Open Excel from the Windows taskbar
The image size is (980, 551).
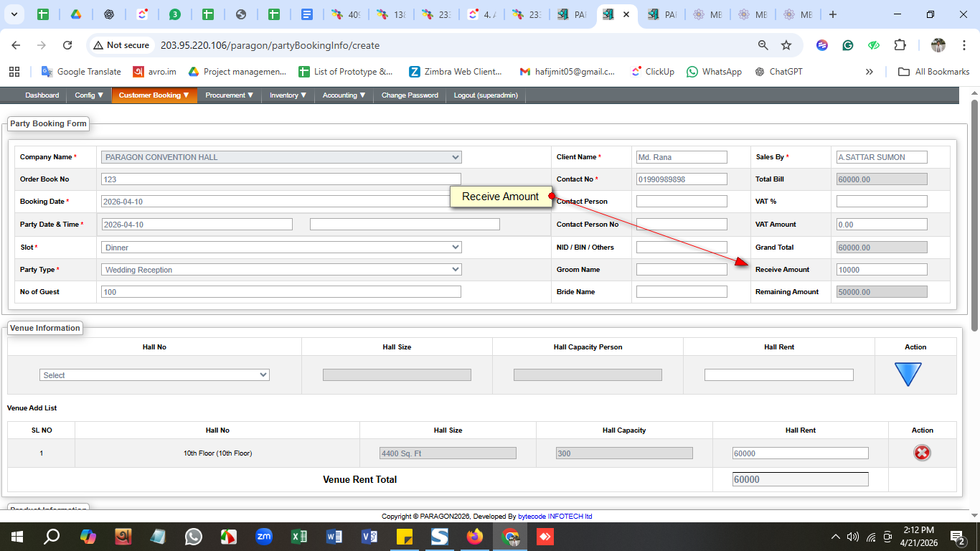tap(299, 537)
